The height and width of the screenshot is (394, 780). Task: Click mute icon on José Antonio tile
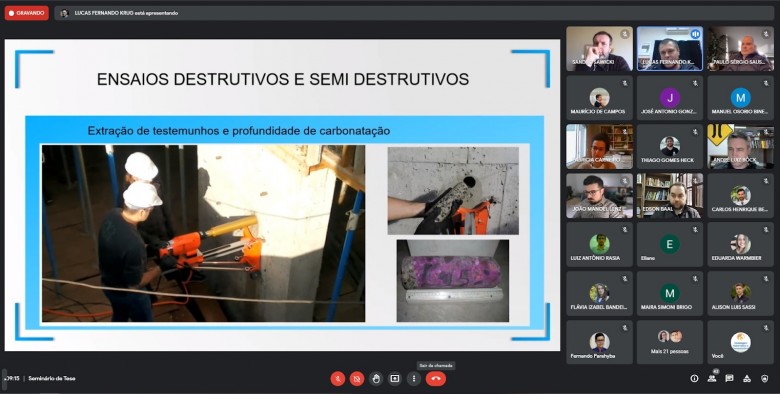coord(695,83)
